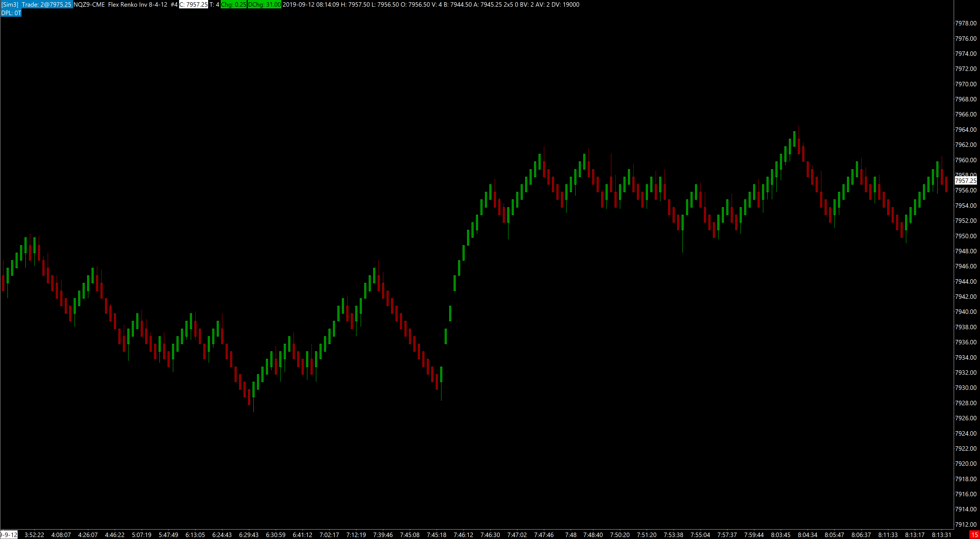Click the 7964.00 price scale label

pos(965,130)
